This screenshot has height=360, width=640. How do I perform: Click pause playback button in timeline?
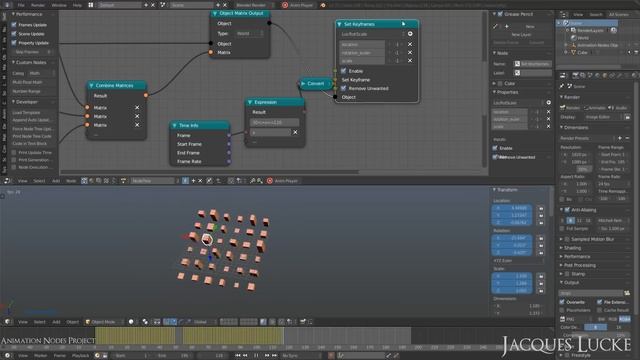[x=256, y=356]
